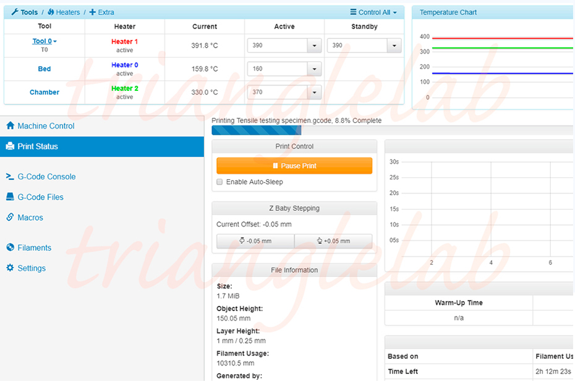The height and width of the screenshot is (392, 575).
Task: Open Settings via the gear icon
Action: [10, 268]
